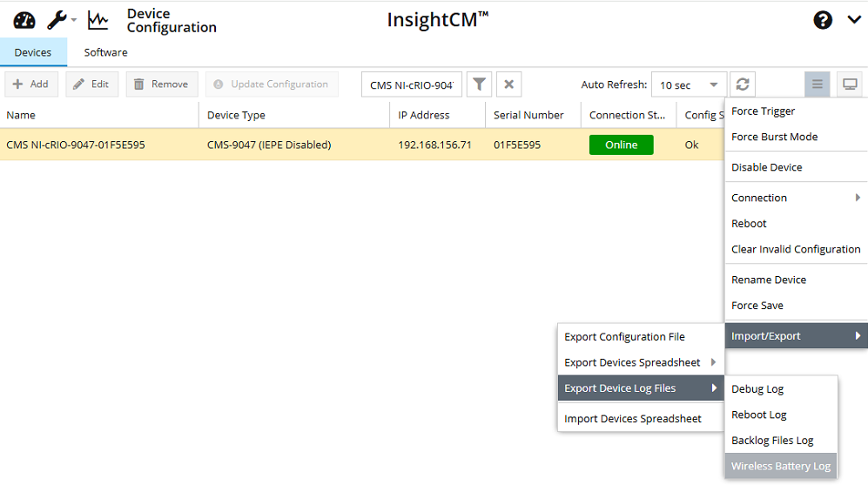This screenshot has height=499, width=868.
Task: Toggle the action menu hamburger icon
Action: (x=818, y=84)
